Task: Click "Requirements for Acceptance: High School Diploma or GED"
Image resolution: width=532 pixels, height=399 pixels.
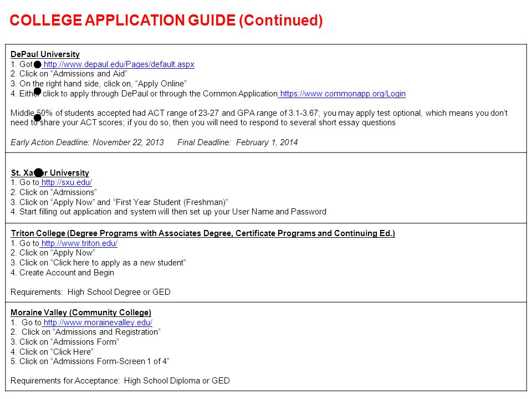Action: coord(120,381)
